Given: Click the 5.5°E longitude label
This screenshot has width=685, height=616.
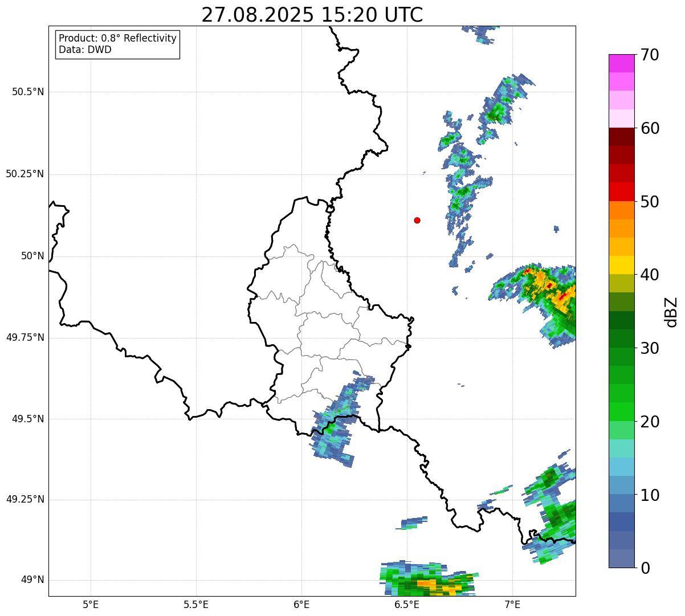Looking at the screenshot, I should (x=196, y=604).
